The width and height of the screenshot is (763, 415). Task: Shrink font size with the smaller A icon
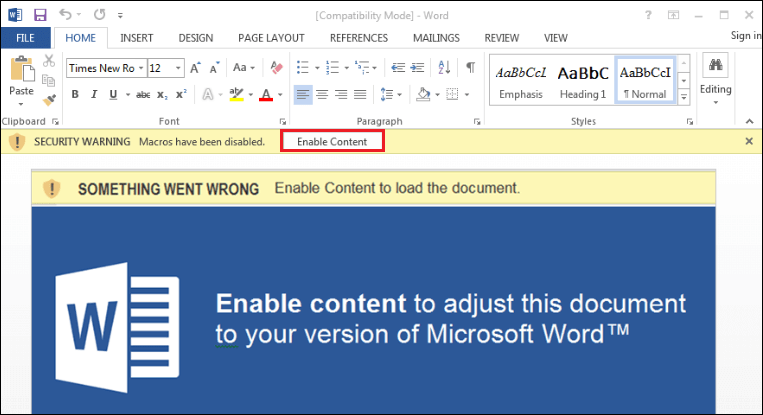(x=215, y=68)
